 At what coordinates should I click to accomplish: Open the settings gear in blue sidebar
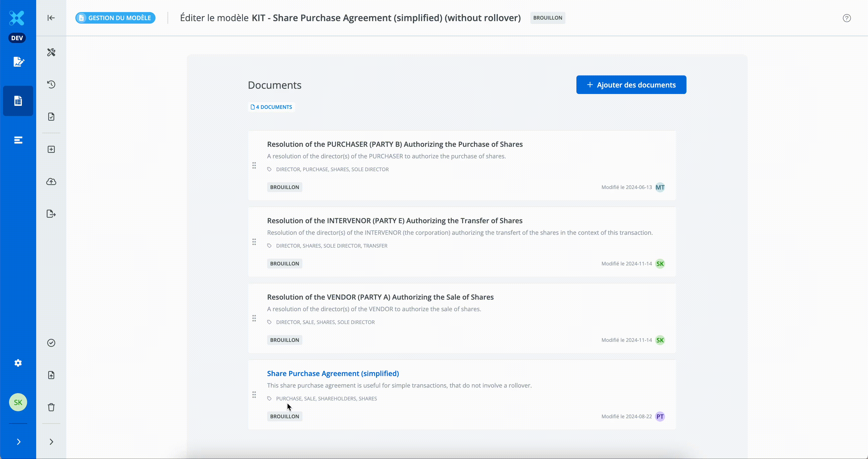18,363
